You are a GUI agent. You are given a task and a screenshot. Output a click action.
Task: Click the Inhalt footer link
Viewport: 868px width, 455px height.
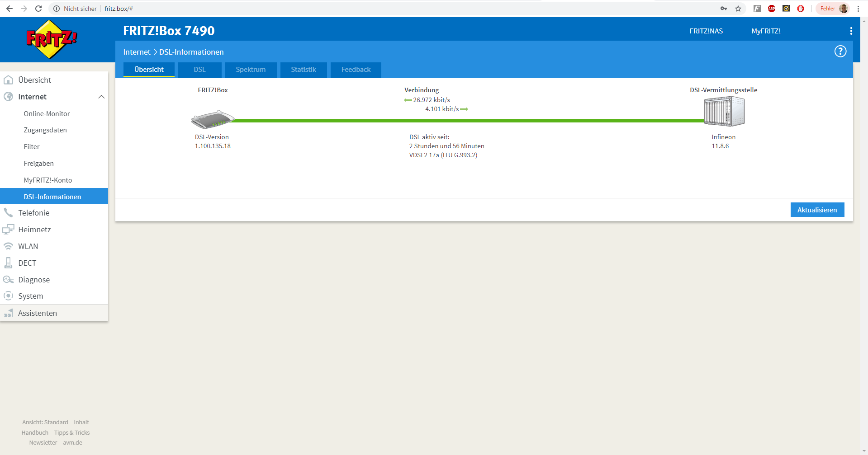pyautogui.click(x=81, y=422)
